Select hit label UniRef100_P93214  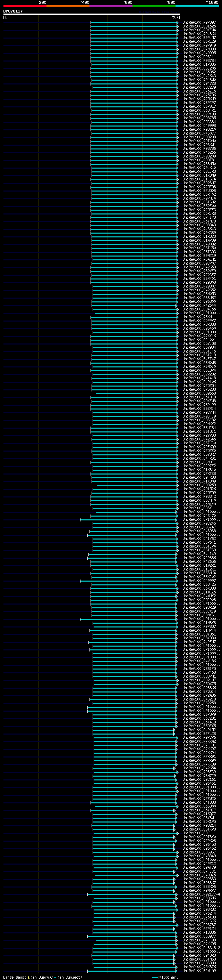(x=199, y=825)
